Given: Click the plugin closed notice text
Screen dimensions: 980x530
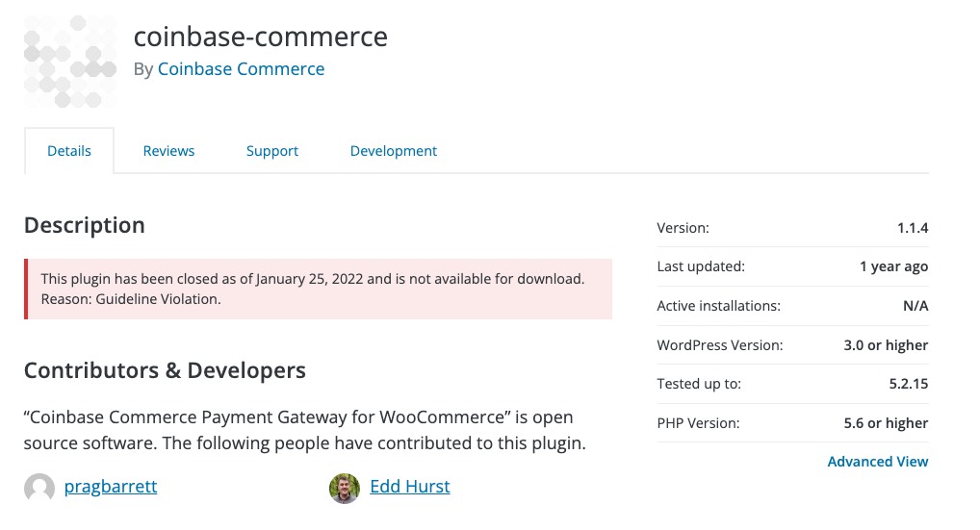Looking at the screenshot, I should [x=318, y=289].
